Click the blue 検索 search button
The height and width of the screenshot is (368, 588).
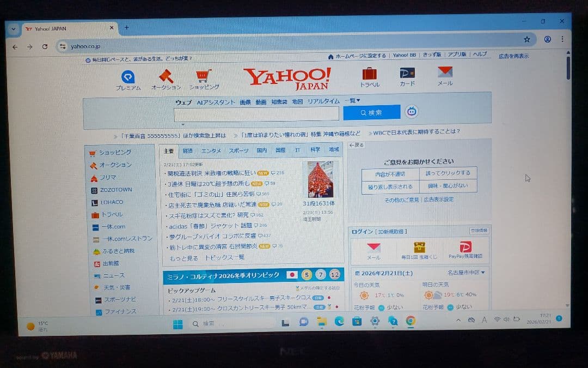(372, 112)
